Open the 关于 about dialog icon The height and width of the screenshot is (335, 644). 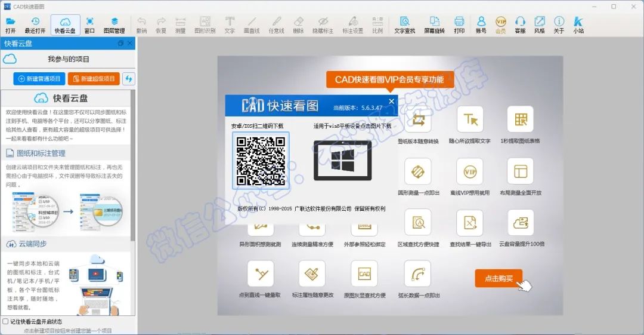pos(559,25)
